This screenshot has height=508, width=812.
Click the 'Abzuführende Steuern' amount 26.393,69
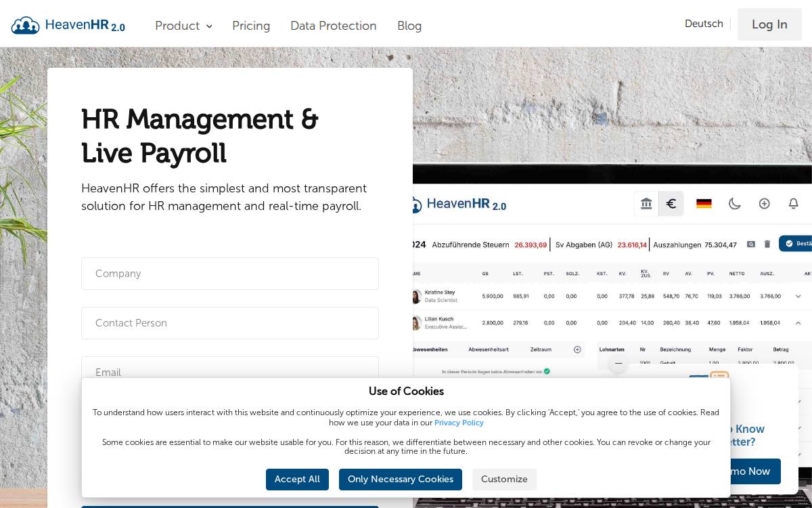pyautogui.click(x=531, y=245)
